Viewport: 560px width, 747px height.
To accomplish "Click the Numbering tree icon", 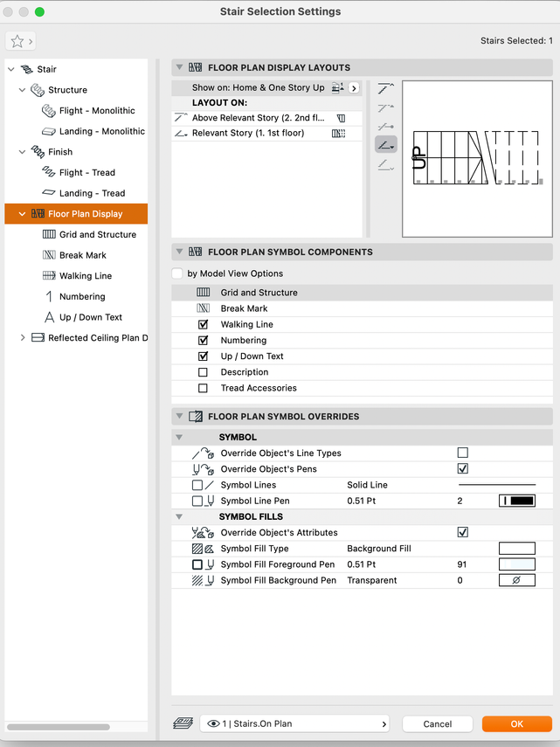I will (x=49, y=296).
